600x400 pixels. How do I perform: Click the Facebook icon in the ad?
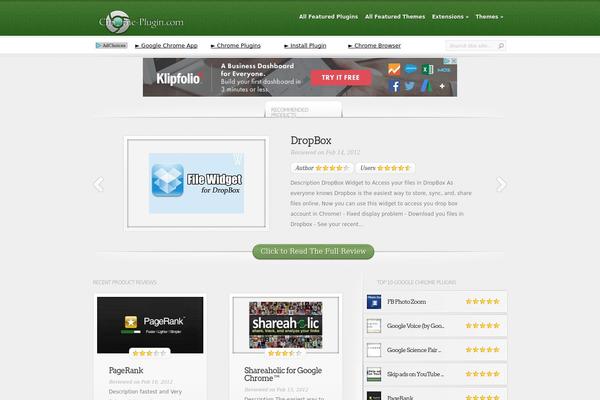[395, 86]
